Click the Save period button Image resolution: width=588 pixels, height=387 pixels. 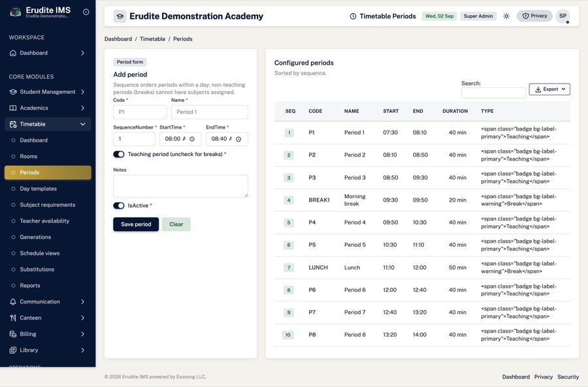[x=136, y=224]
